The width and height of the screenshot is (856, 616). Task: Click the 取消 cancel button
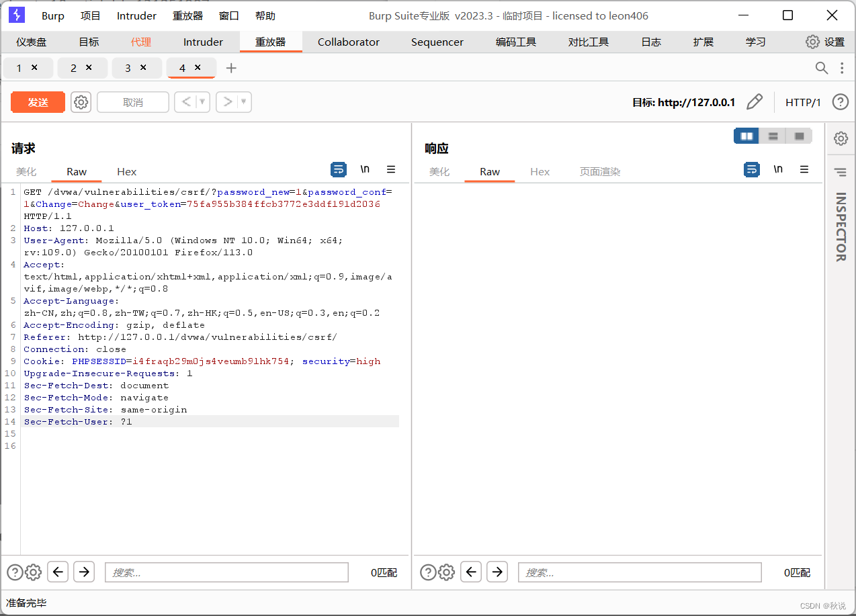(x=133, y=102)
